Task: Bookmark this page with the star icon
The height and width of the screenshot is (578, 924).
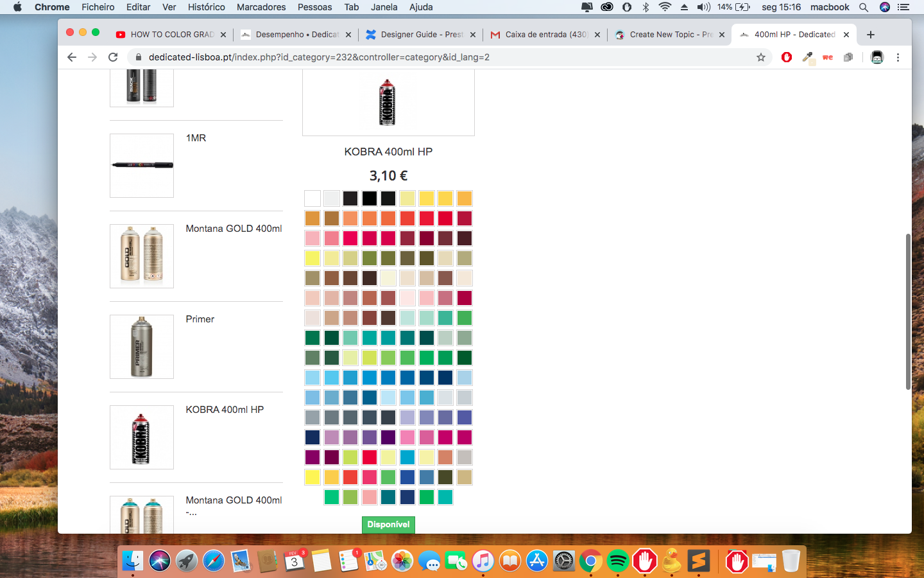Action: [x=761, y=57]
